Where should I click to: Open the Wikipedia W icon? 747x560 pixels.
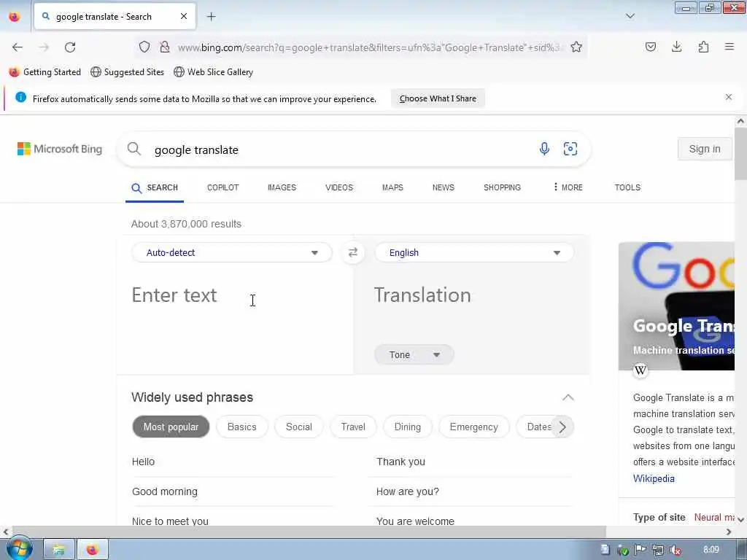click(x=640, y=370)
